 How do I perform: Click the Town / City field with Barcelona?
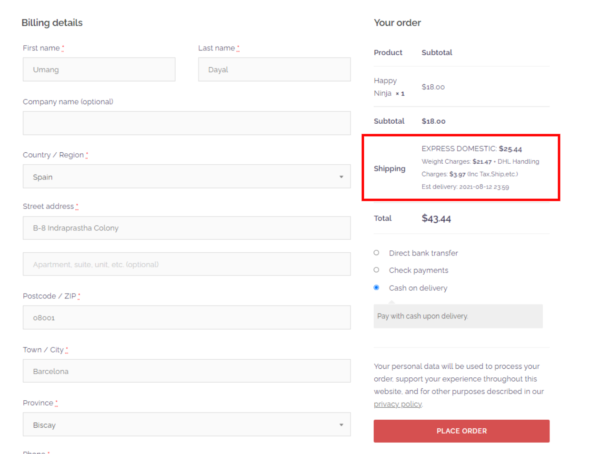click(186, 371)
